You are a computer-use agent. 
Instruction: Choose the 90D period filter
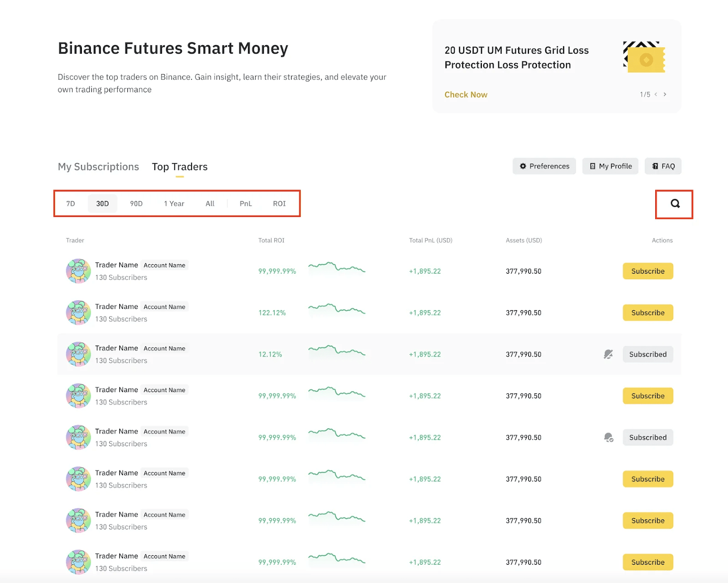pos(136,204)
